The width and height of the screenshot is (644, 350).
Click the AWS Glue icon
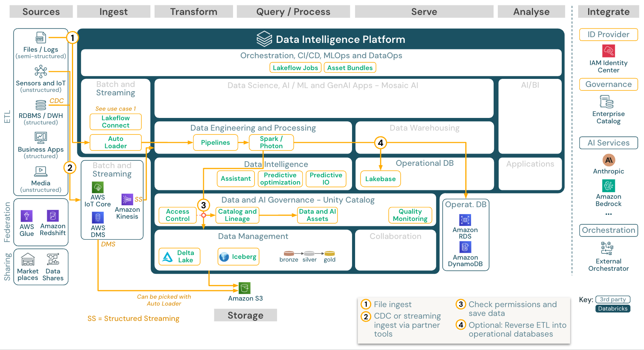[x=26, y=216]
